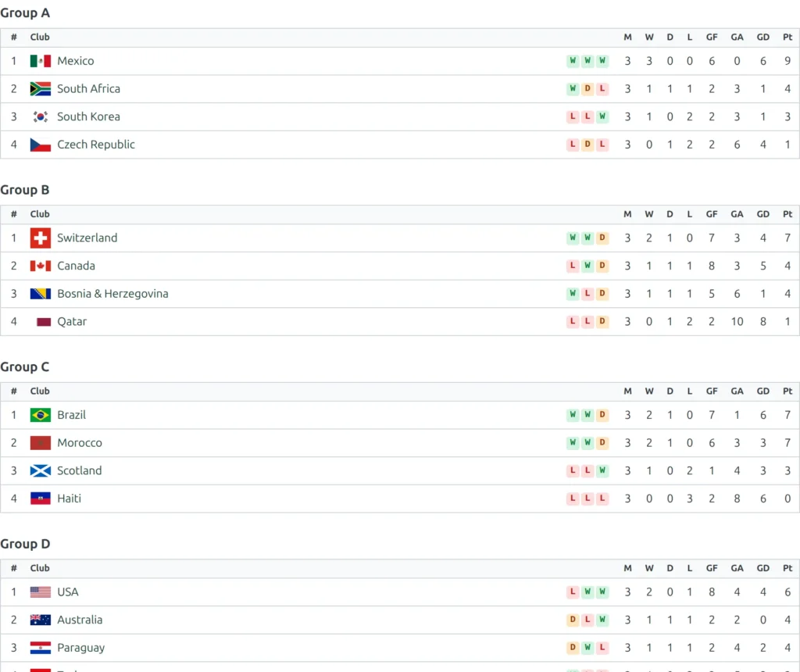The image size is (800, 672).
Task: Click Paraguay's W form badge
Action: click(587, 648)
